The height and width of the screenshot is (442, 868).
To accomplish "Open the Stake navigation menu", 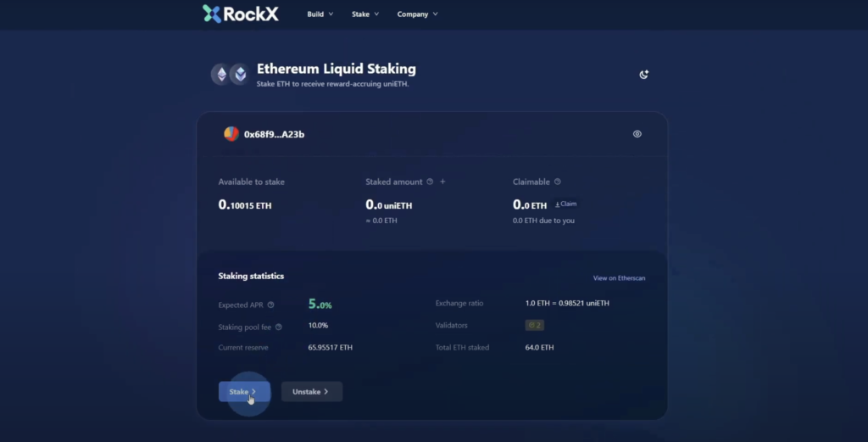I will pyautogui.click(x=365, y=14).
